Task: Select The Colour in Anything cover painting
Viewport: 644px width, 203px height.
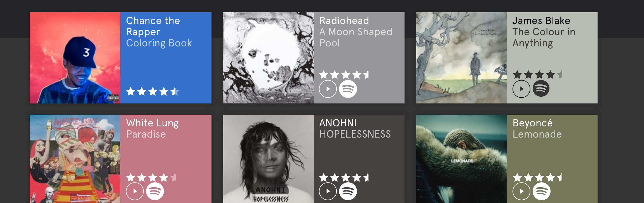Action: (462, 58)
